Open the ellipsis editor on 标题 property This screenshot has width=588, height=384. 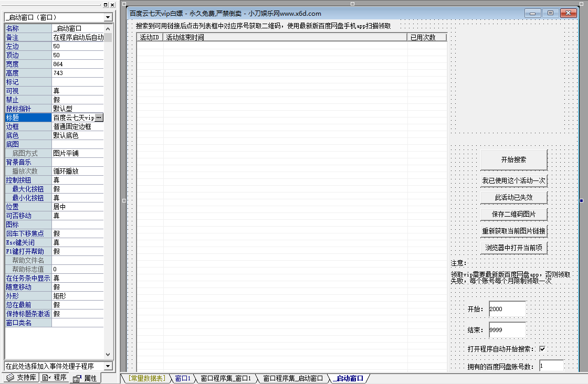pyautogui.click(x=100, y=117)
